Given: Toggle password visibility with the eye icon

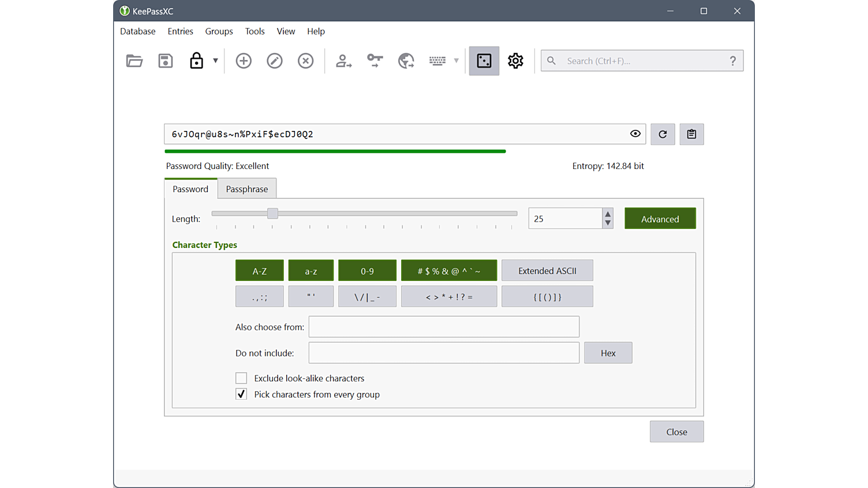Looking at the screenshot, I should point(635,134).
